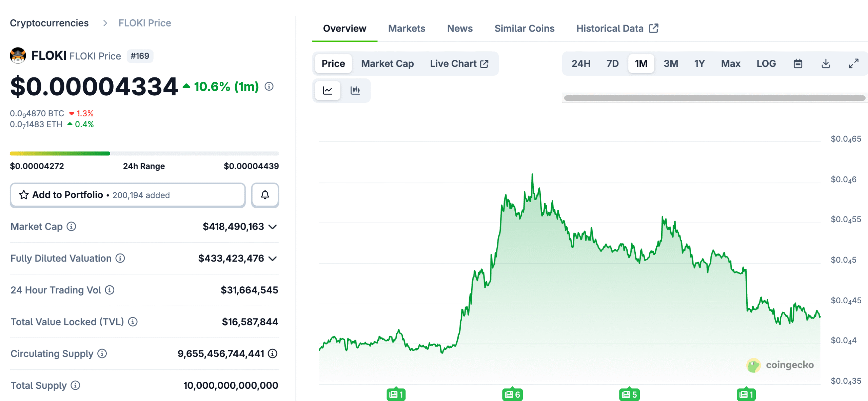Select the 24H time range

[581, 63]
